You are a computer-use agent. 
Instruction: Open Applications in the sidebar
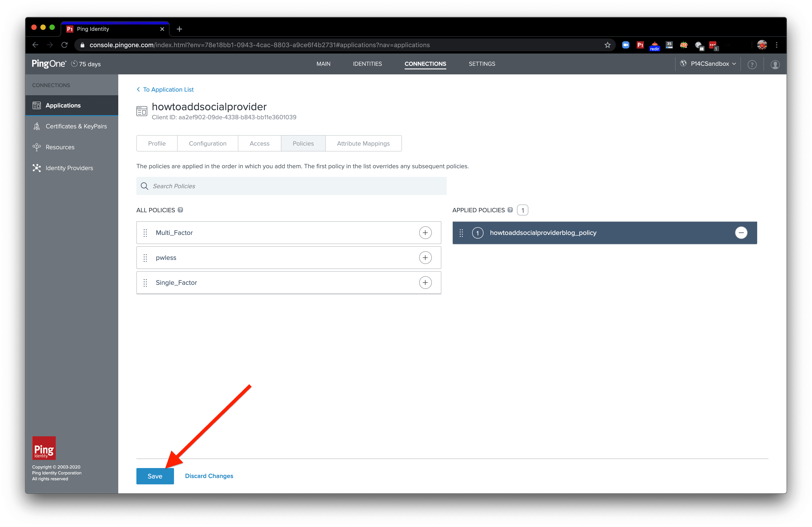point(72,105)
